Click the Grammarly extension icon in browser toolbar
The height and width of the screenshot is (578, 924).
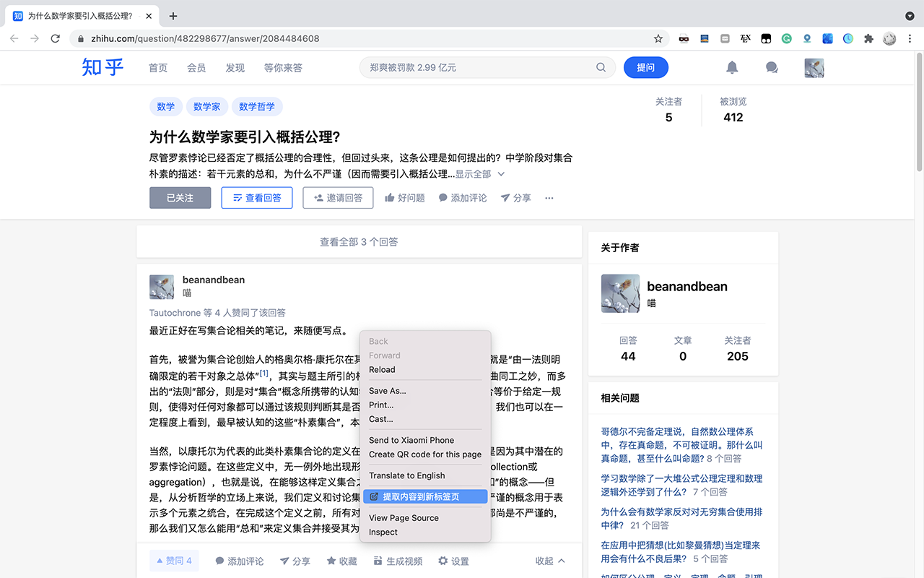click(x=786, y=38)
